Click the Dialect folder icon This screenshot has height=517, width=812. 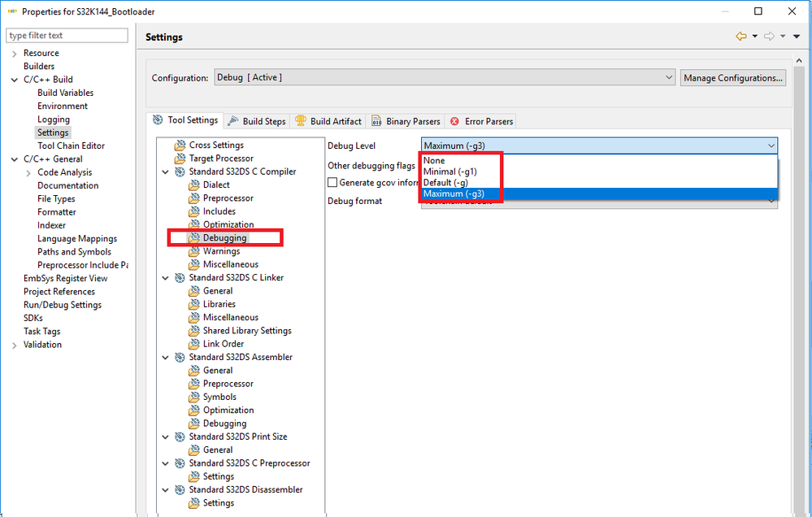pyautogui.click(x=193, y=185)
